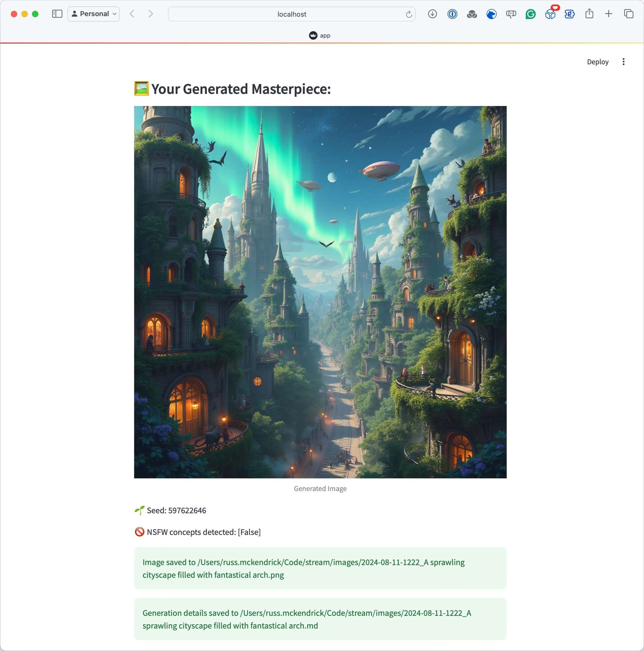Open the Safari downloads list
Image resolution: width=644 pixels, height=651 pixels.
pos(432,14)
